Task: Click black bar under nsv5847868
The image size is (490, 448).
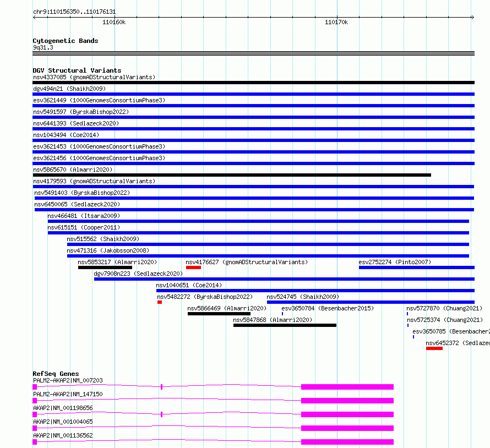Action: tap(285, 325)
